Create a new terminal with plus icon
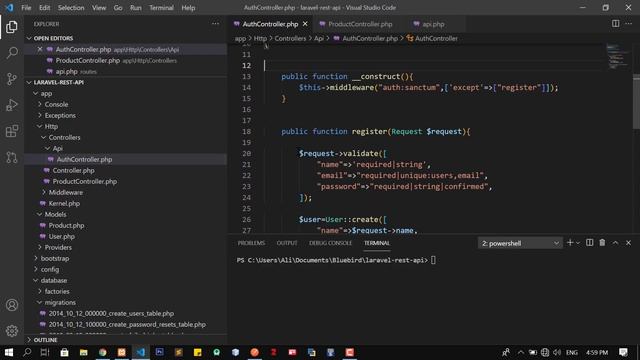 tap(570, 243)
